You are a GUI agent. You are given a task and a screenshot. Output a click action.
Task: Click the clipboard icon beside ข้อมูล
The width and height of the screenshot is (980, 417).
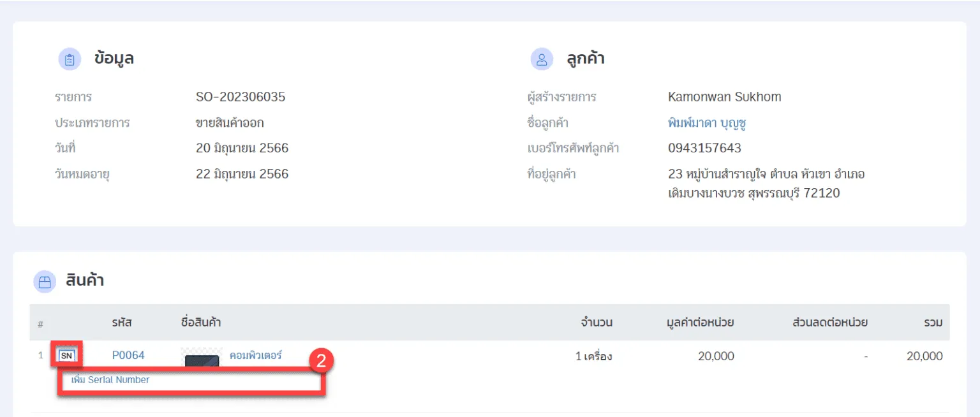click(70, 59)
